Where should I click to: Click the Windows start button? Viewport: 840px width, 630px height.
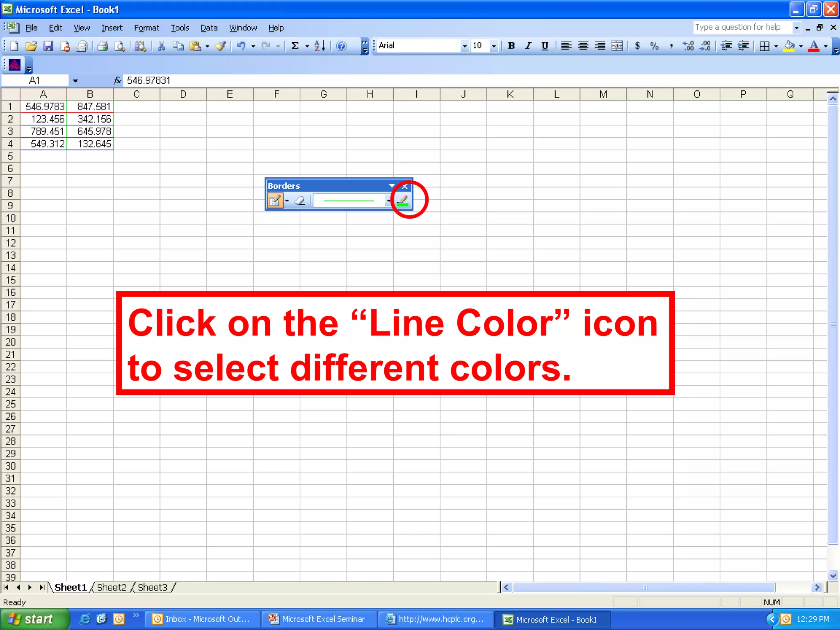35,619
